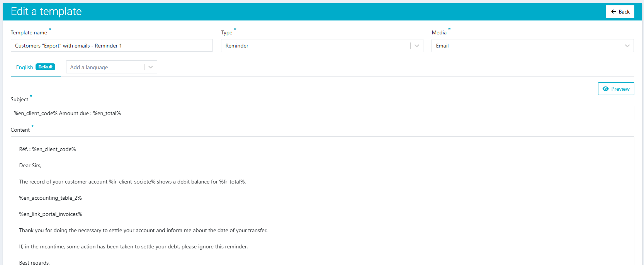Open the Media dropdown showing Email
The height and width of the screenshot is (265, 644).
tap(532, 46)
